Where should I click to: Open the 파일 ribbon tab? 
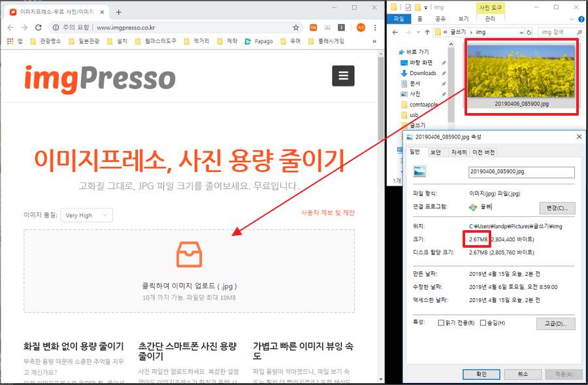coord(399,19)
